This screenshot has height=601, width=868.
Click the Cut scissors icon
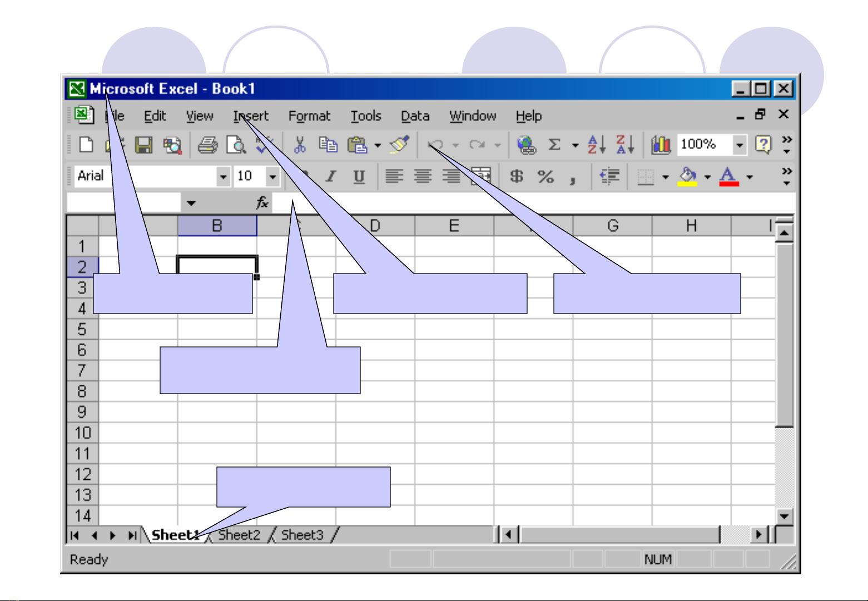coord(300,146)
